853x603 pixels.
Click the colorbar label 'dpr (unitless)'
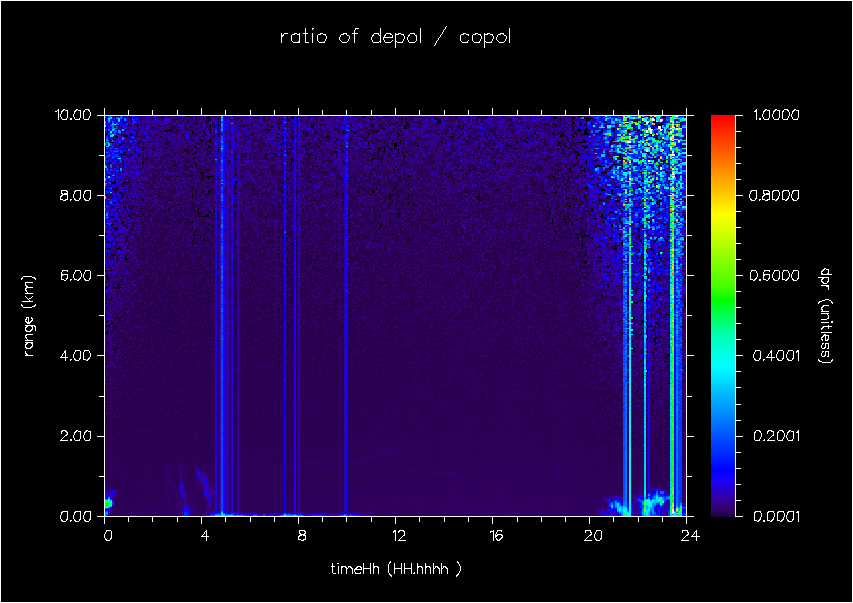(826, 316)
